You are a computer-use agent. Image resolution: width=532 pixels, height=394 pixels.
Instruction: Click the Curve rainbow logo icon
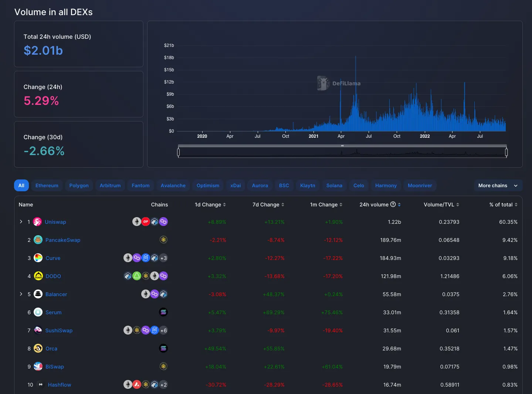point(38,258)
